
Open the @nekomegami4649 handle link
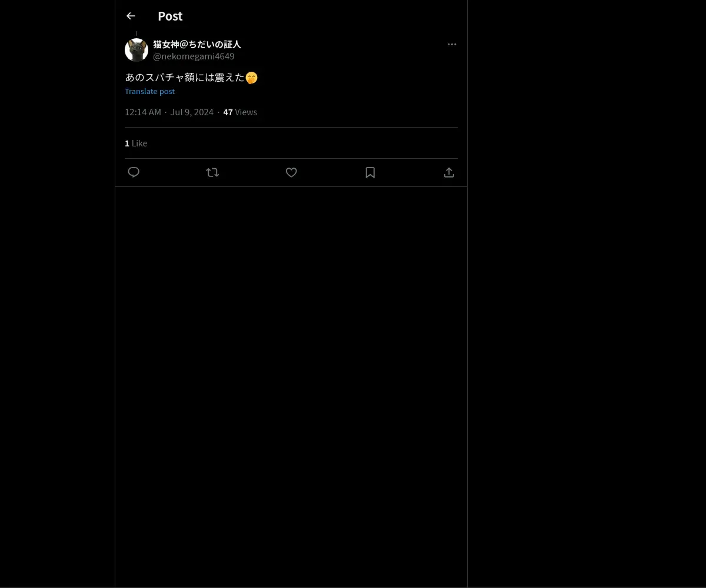click(194, 56)
